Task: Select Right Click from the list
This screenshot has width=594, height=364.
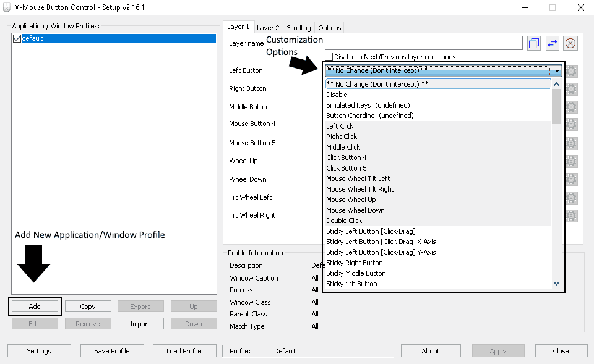Action: click(x=438, y=137)
